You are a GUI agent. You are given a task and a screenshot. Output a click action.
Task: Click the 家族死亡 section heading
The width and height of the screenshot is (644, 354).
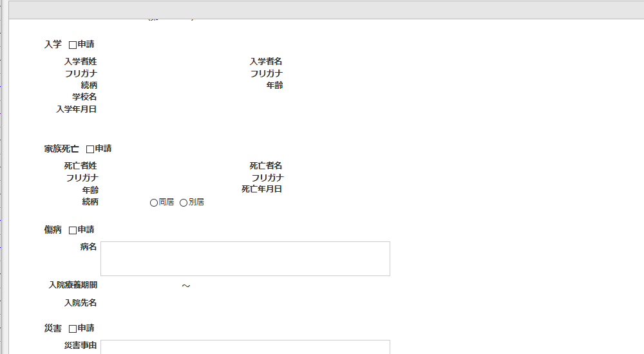pyautogui.click(x=61, y=149)
